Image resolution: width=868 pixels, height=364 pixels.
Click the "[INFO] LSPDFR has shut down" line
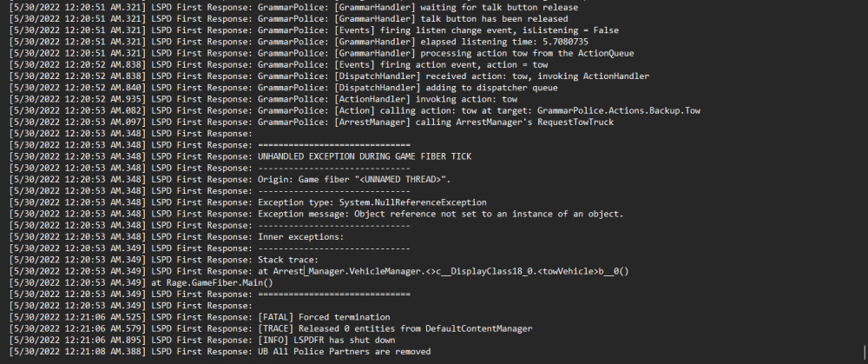pyautogui.click(x=332, y=339)
